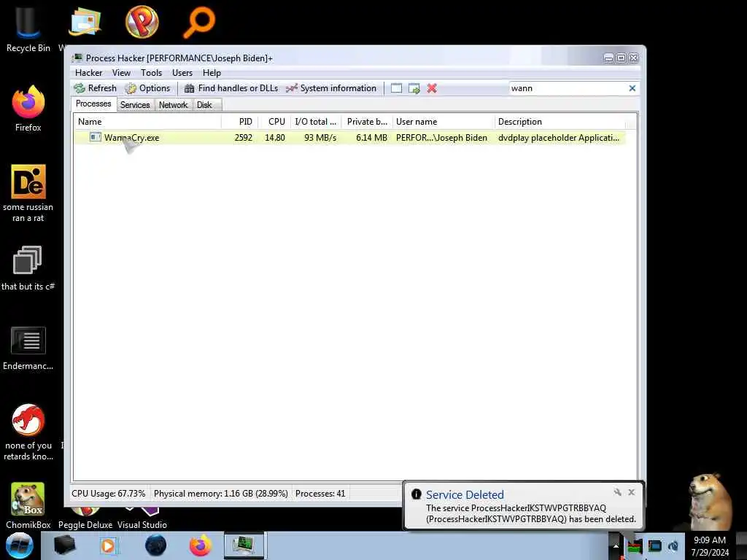The height and width of the screenshot is (560, 747).
Task: Click Physical memory in the status bar
Action: pyautogui.click(x=220, y=494)
